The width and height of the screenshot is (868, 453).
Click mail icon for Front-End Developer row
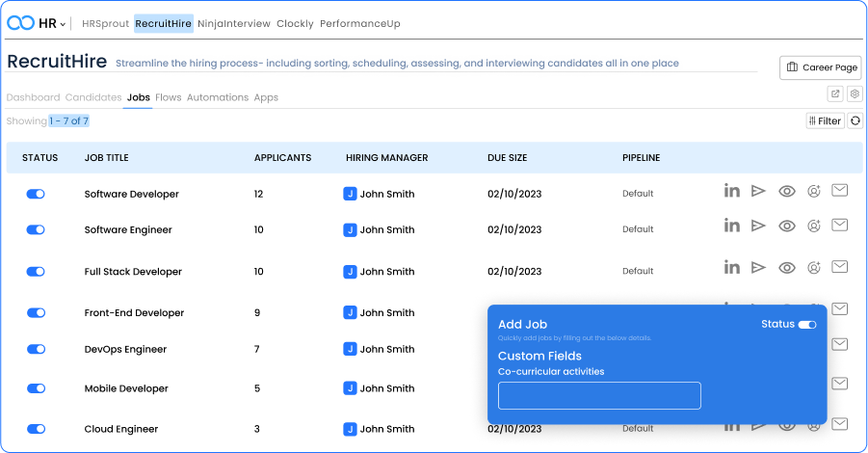[839, 308]
